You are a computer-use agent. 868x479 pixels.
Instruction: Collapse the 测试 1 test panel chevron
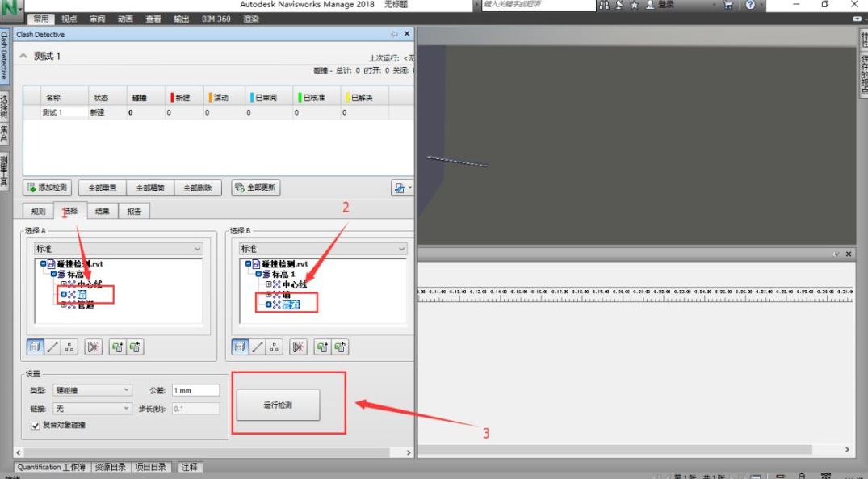(x=23, y=56)
